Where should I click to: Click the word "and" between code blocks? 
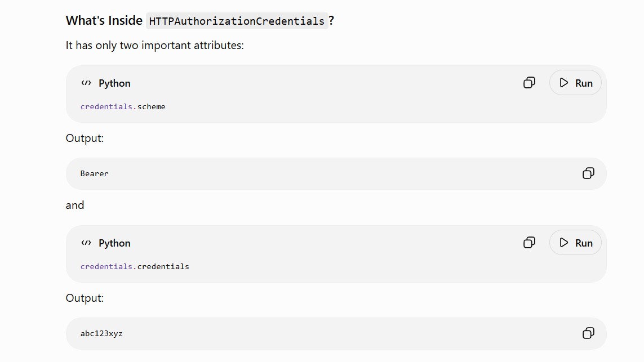tap(75, 205)
